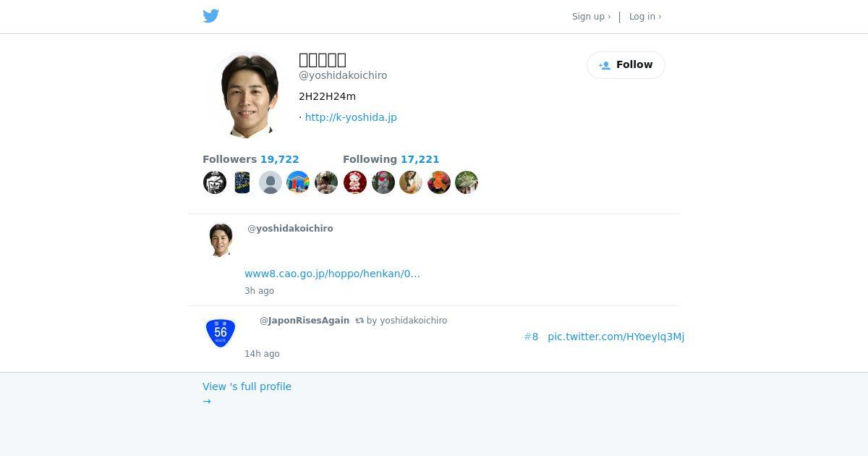Click the small avatar beside the first tweet
The height and width of the screenshot is (456, 868).
[x=221, y=240]
